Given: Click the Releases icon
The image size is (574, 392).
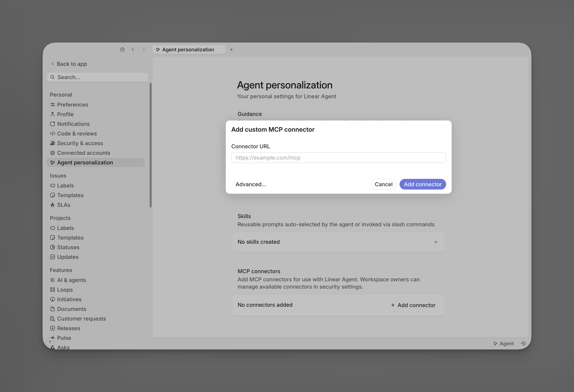Looking at the screenshot, I should (x=52, y=328).
